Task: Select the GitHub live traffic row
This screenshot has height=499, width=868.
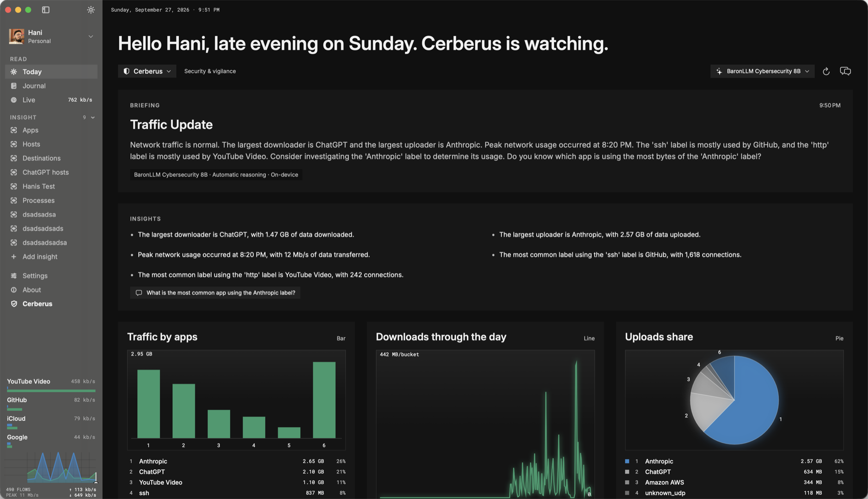Action: pos(51,403)
